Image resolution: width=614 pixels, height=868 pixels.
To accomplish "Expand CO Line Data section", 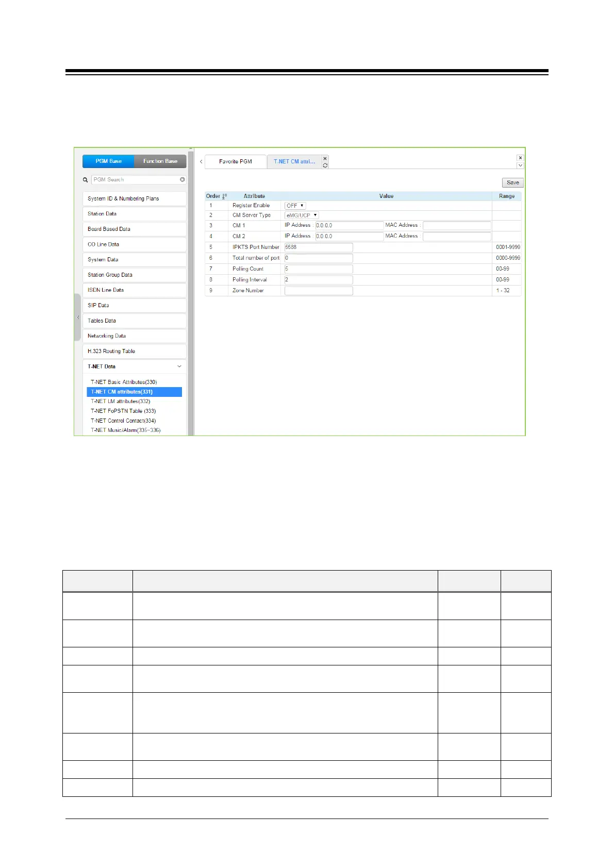I will [x=135, y=244].
